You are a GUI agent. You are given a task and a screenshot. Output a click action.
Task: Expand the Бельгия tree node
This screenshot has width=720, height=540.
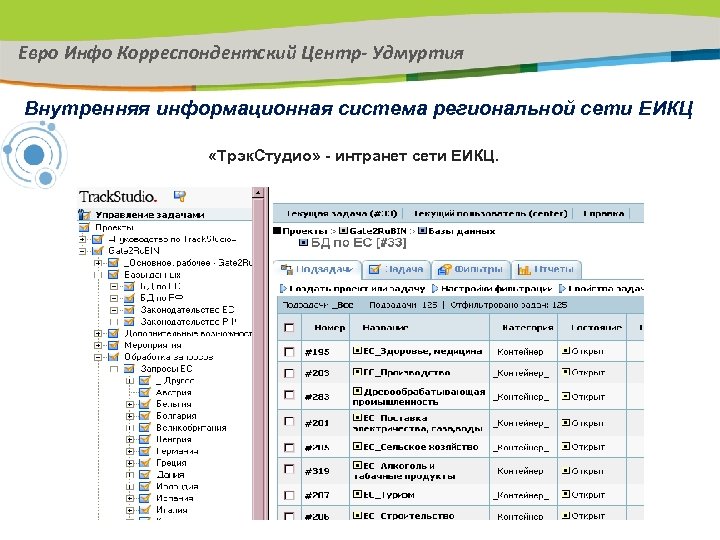point(130,404)
